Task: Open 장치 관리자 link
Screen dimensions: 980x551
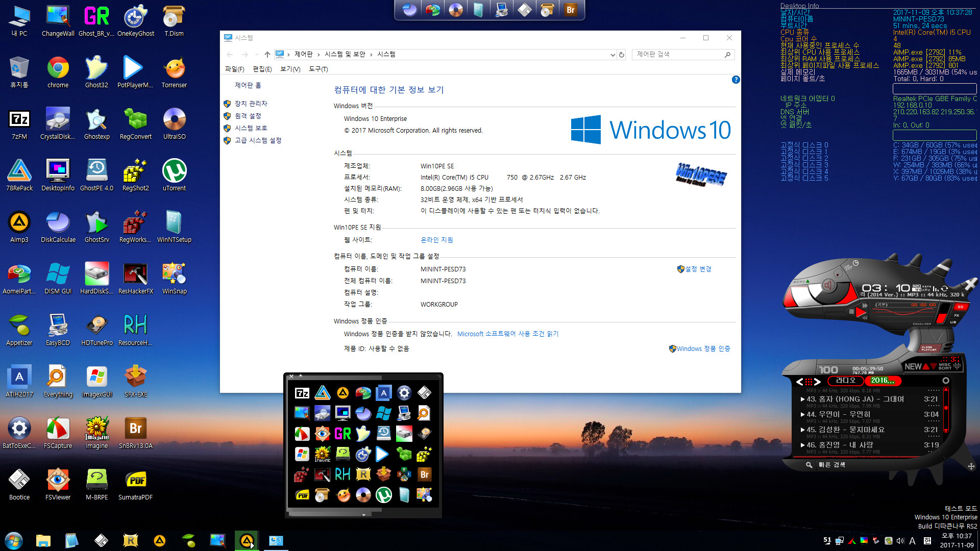Action: (x=251, y=104)
